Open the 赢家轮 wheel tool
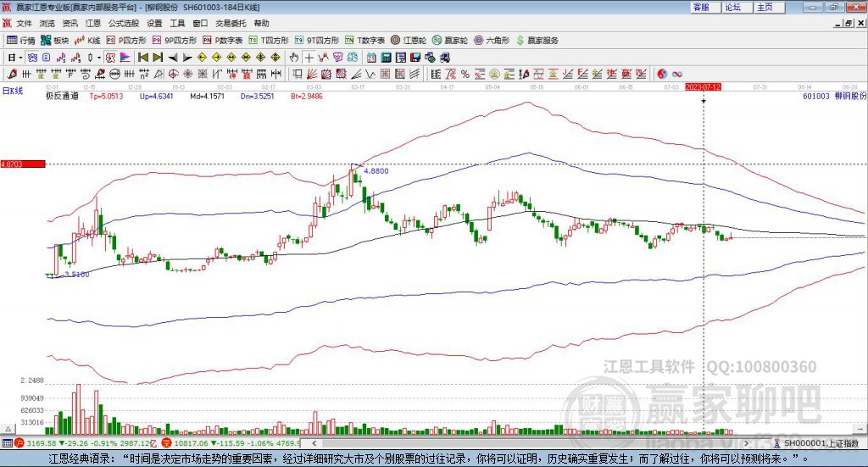This screenshot has height=467, width=868. coord(450,41)
